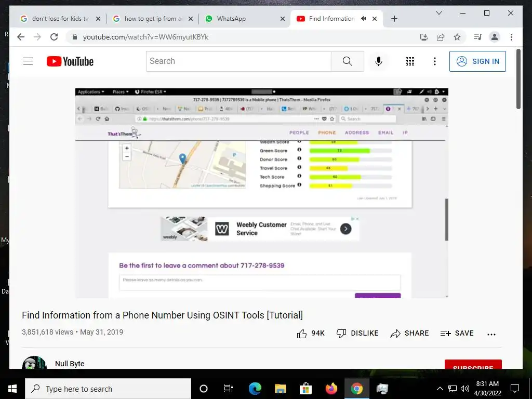
Task: Open Null Byte channel name link
Action: click(70, 364)
